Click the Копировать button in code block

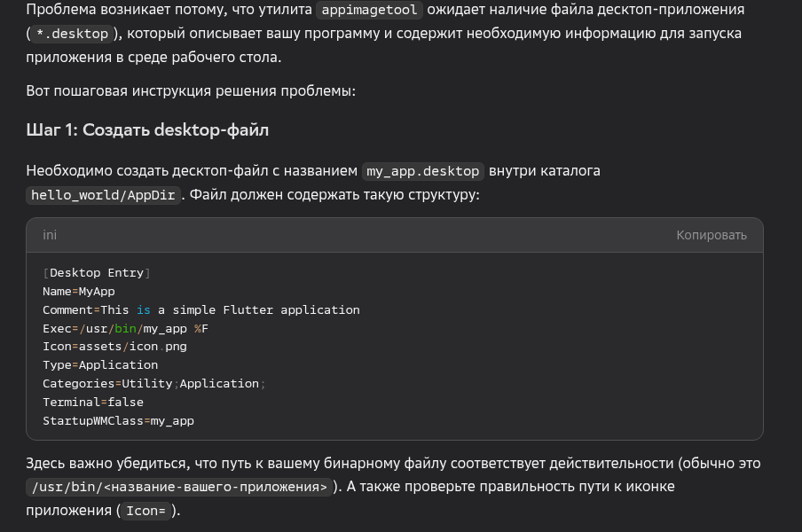711,235
